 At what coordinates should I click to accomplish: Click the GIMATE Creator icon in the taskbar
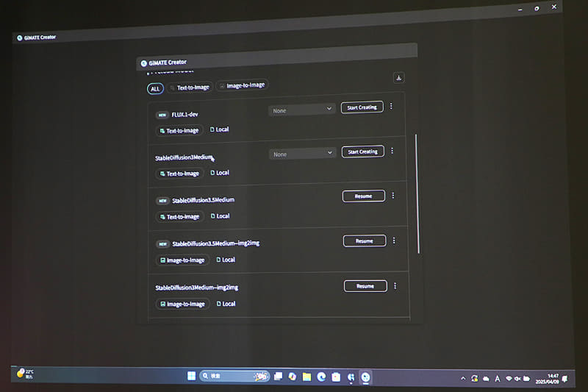coord(365,377)
